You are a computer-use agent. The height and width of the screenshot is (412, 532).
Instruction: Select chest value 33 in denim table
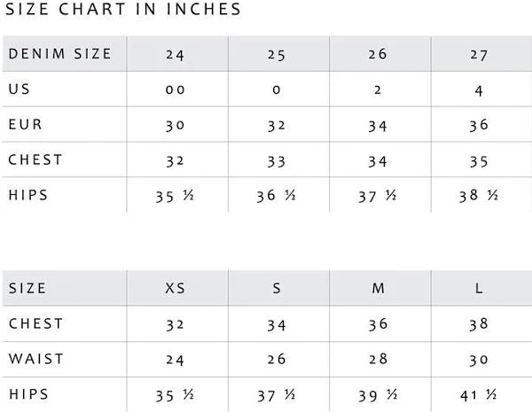pos(277,160)
